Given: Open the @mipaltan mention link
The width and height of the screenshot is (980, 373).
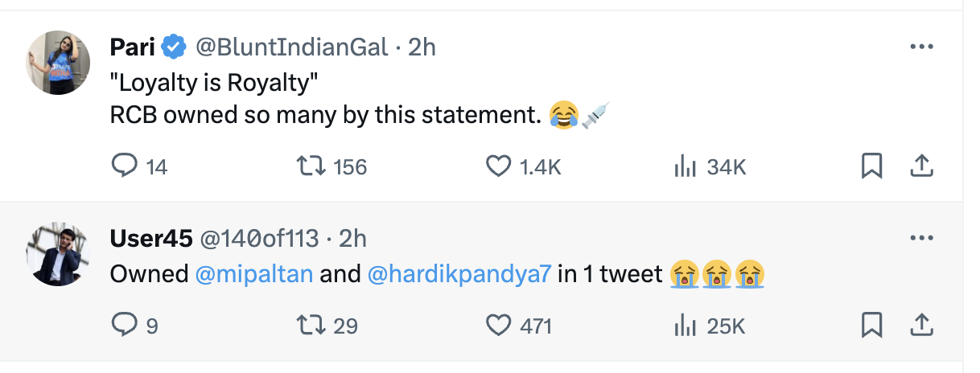Looking at the screenshot, I should (254, 274).
